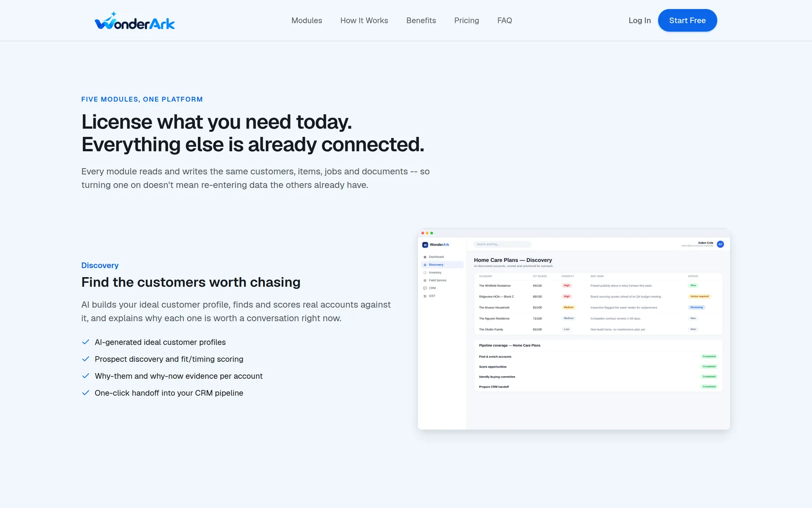Click the Start Free button
This screenshot has height=508, width=812.
pyautogui.click(x=687, y=20)
